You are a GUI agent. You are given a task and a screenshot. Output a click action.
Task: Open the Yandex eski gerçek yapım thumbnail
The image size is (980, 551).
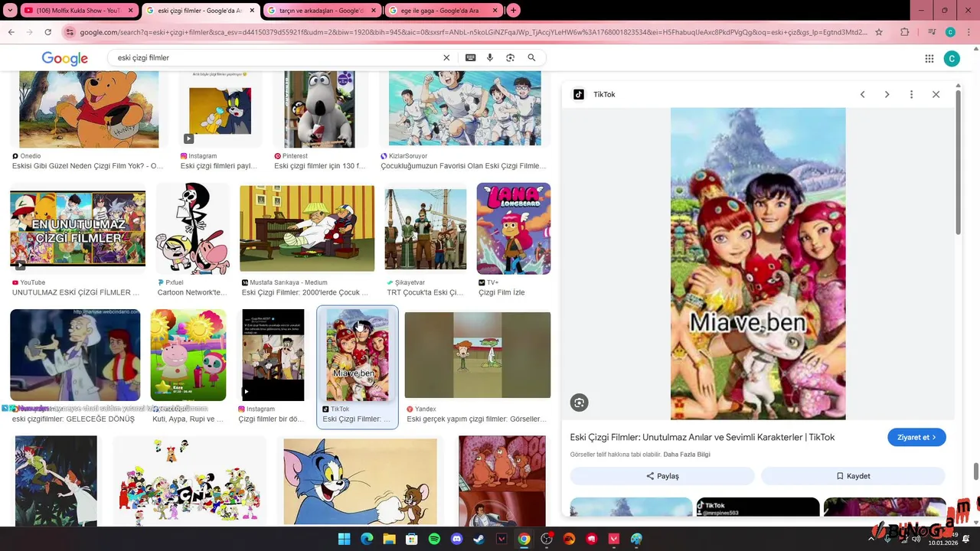coord(478,355)
